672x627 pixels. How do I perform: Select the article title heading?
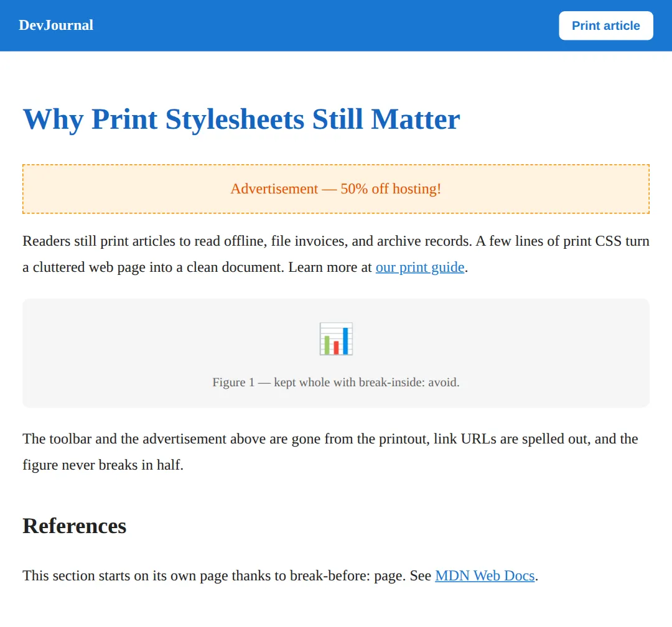pyautogui.click(x=241, y=119)
